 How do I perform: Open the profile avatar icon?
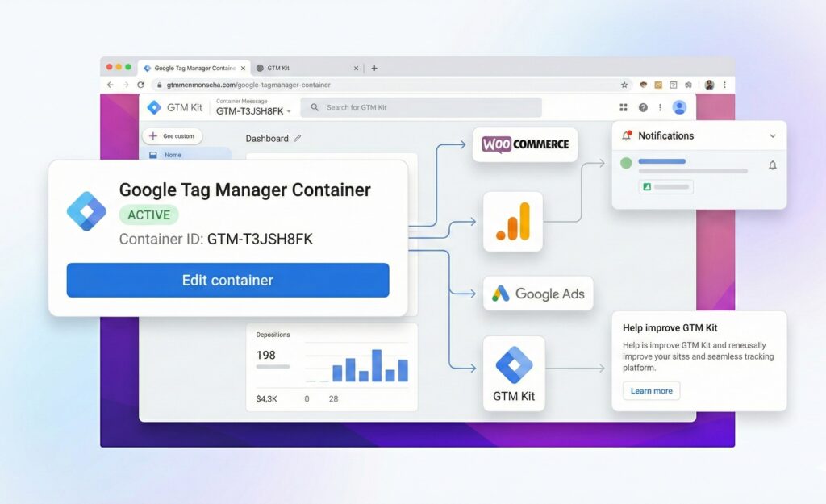tap(679, 106)
